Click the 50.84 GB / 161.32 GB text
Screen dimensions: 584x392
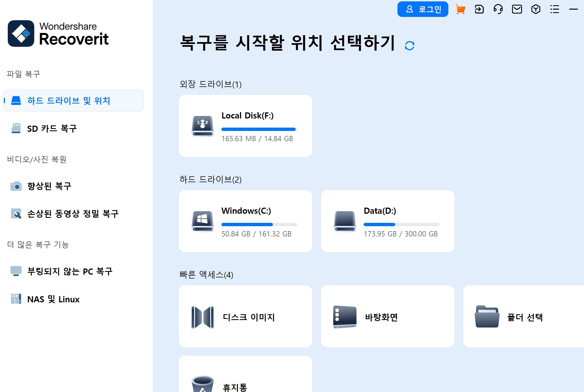pyautogui.click(x=256, y=234)
